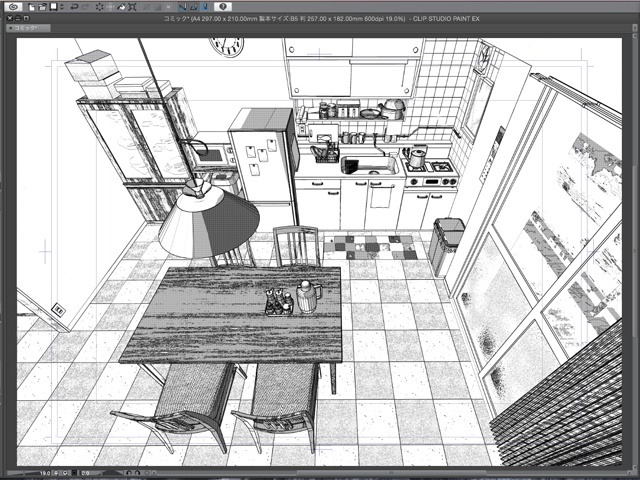The width and height of the screenshot is (640, 480).
Task: Reset canvas rotation icon in status bar
Action: 147,473
